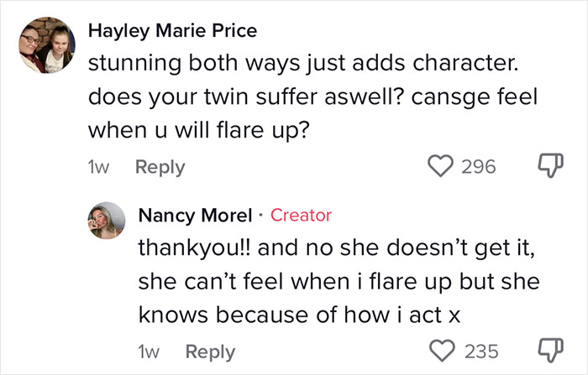This screenshot has height=375, width=588.
Task: Click the 296 like count
Action: click(479, 167)
